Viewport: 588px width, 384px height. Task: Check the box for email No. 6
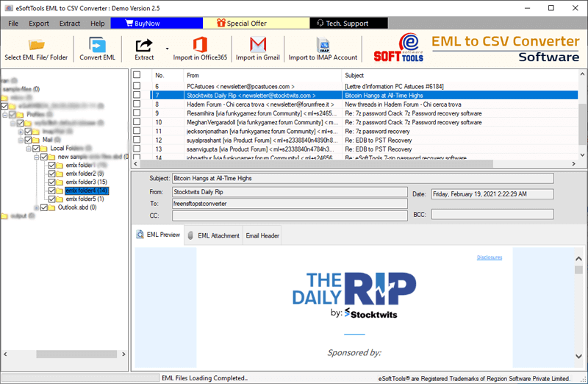click(x=137, y=86)
